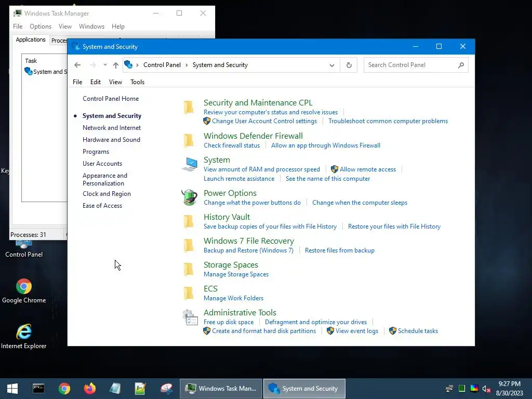Select the System and Security task in Task Manager
This screenshot has width=532, height=399.
point(46,72)
